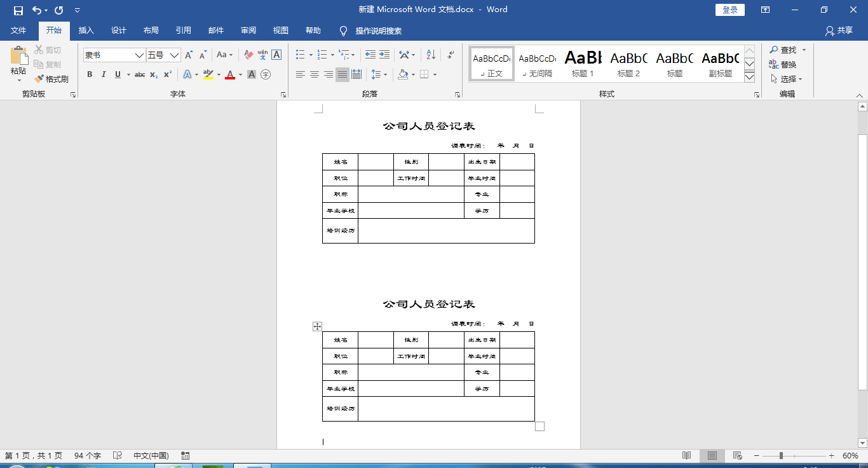Click the Cut (剪切) button

[x=48, y=50]
